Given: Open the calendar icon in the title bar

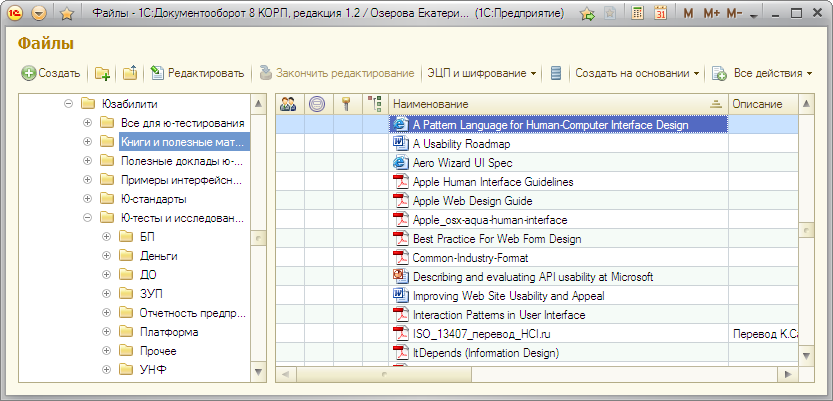Looking at the screenshot, I should tap(662, 15).
